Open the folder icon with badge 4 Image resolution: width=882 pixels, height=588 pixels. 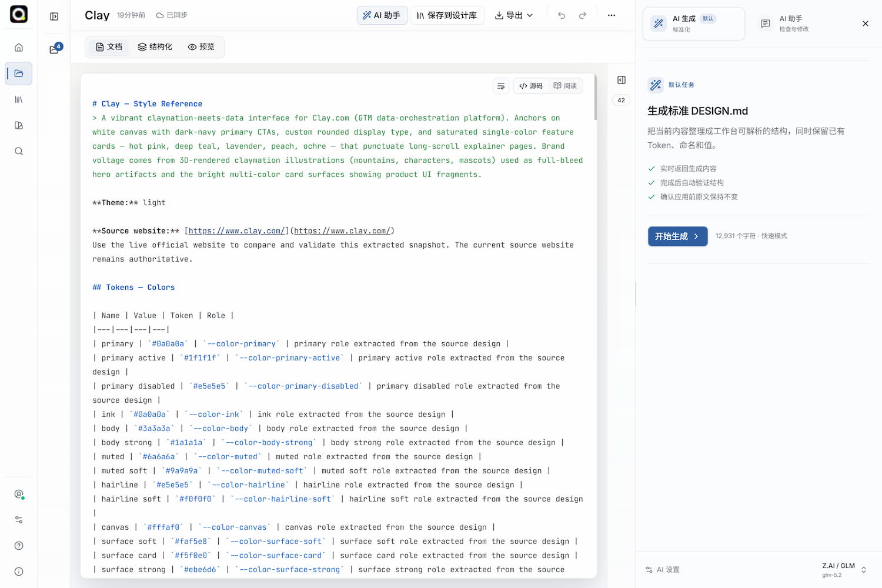(x=55, y=49)
